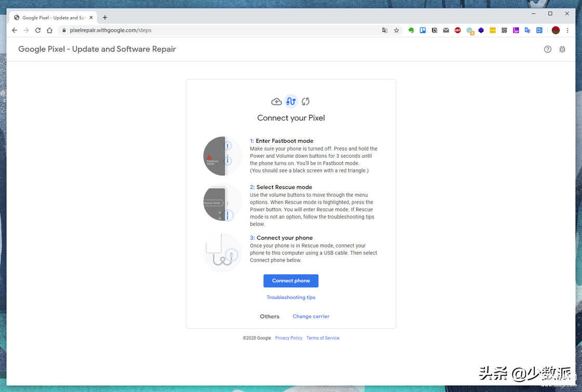The image size is (582, 392).
Task: Open the extension with orange badge
Action: pyautogui.click(x=470, y=31)
